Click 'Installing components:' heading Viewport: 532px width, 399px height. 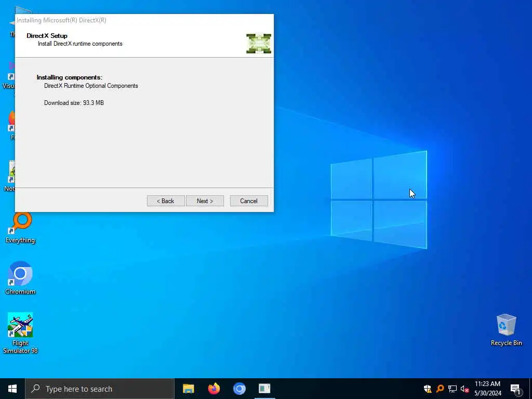[69, 77]
